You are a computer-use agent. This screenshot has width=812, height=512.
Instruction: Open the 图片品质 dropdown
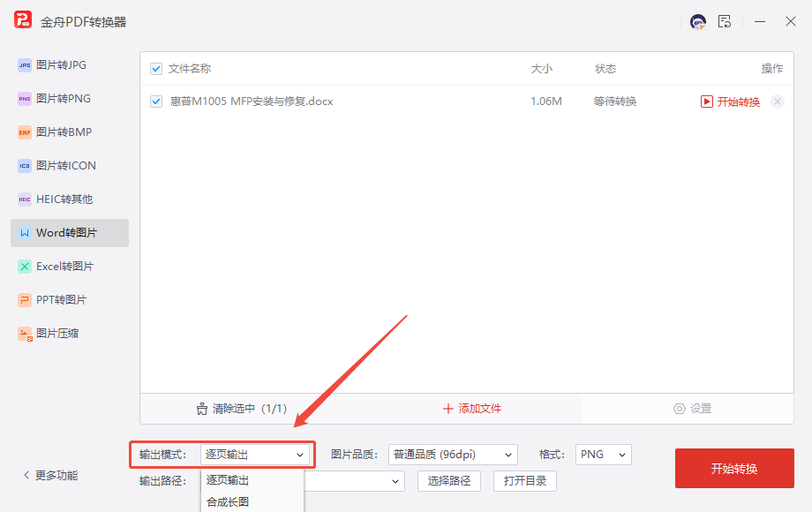[x=453, y=455]
